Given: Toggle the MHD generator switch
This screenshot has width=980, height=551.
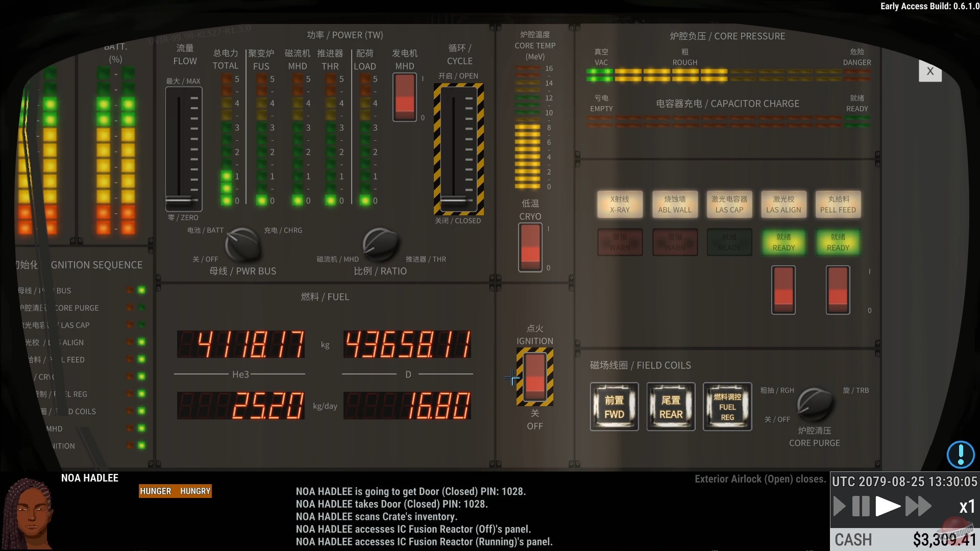Looking at the screenshot, I should pos(404,97).
